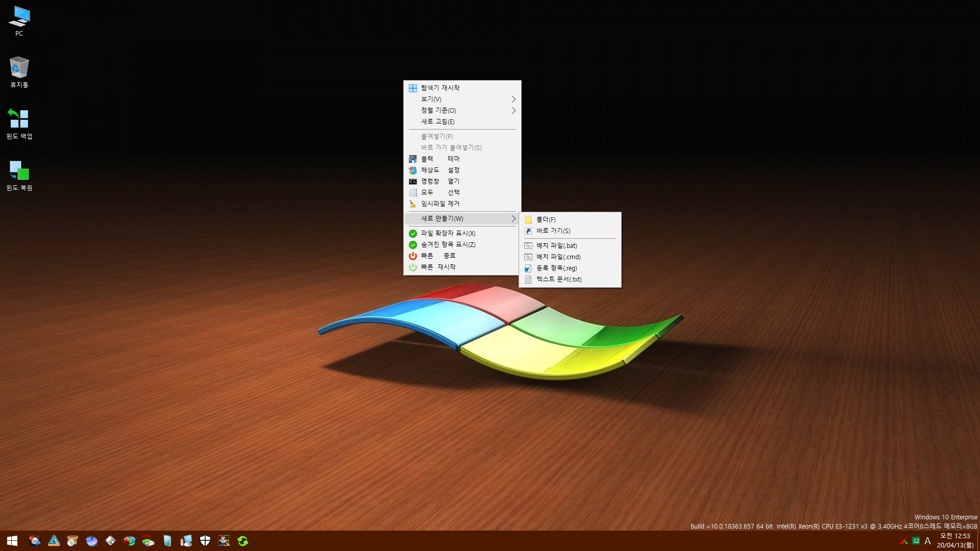Create new 배치 파일(.cmd)
The height and width of the screenshot is (551, 980).
click(x=570, y=257)
